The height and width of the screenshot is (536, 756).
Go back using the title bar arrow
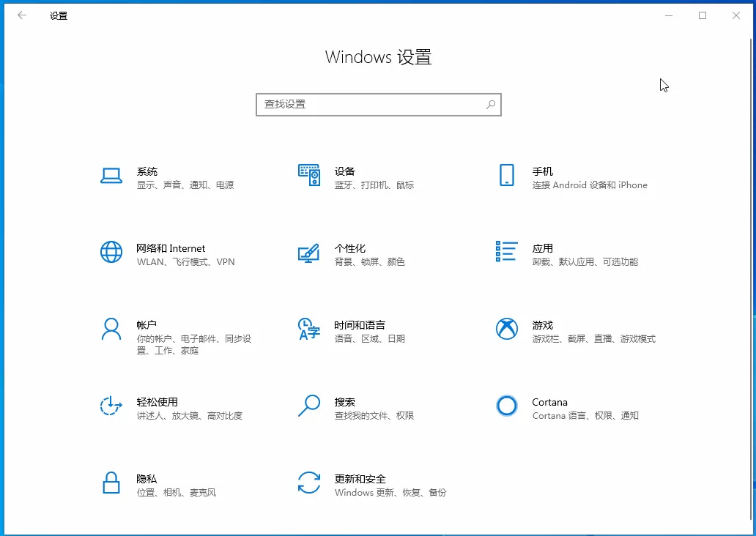coord(22,15)
